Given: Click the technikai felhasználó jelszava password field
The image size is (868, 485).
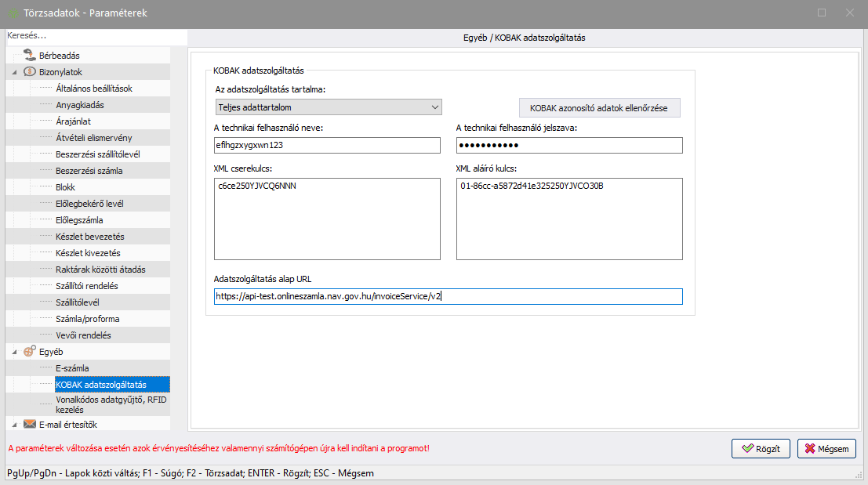Looking at the screenshot, I should coord(569,146).
